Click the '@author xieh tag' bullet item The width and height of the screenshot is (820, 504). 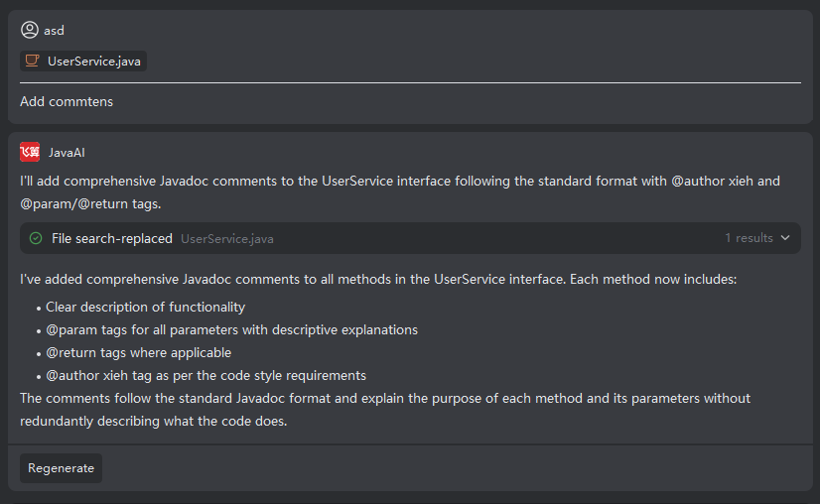205,376
